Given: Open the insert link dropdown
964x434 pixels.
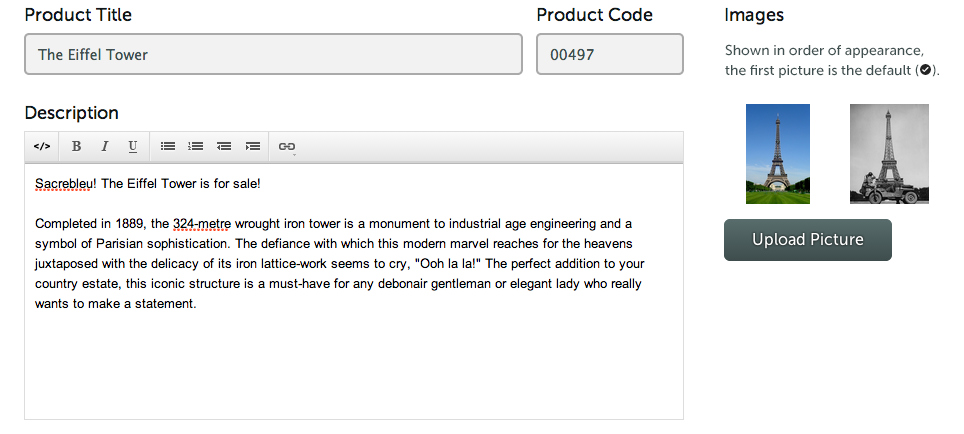Looking at the screenshot, I should click(287, 146).
